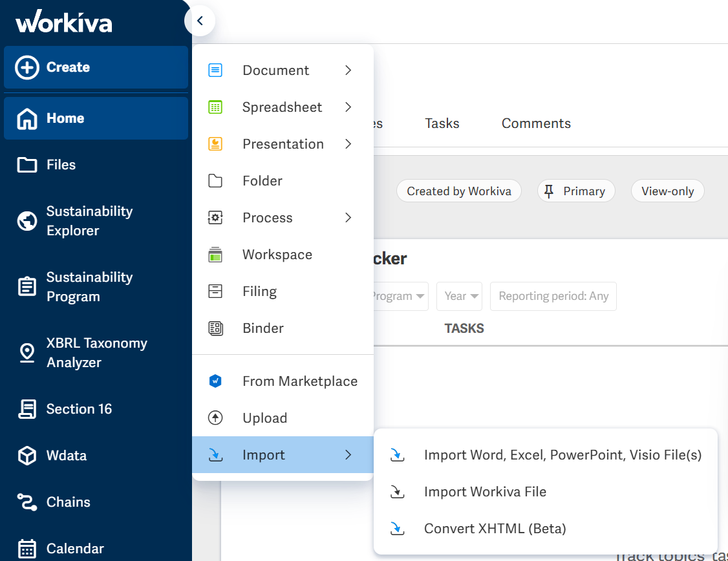This screenshot has width=728, height=561.
Task: Click the Reporting period: Any field
Action: pyautogui.click(x=553, y=296)
